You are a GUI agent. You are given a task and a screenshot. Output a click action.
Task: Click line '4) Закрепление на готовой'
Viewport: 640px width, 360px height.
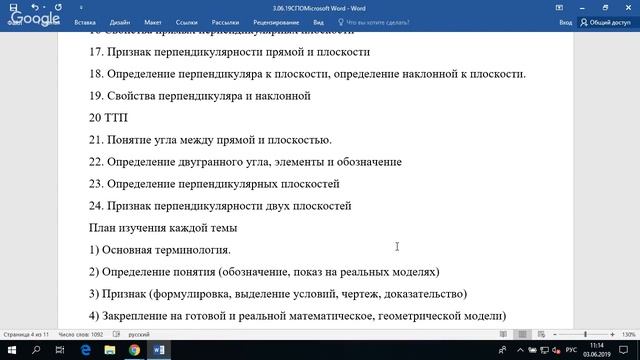click(298, 316)
